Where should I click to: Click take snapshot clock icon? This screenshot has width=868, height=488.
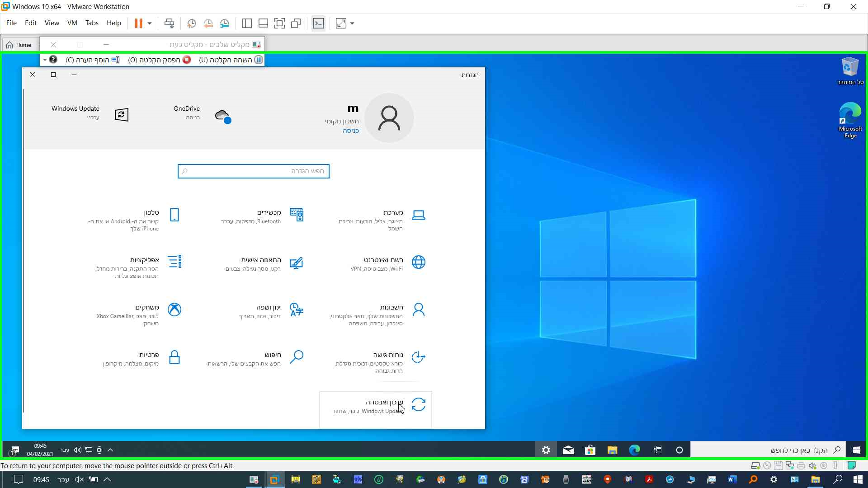click(191, 23)
